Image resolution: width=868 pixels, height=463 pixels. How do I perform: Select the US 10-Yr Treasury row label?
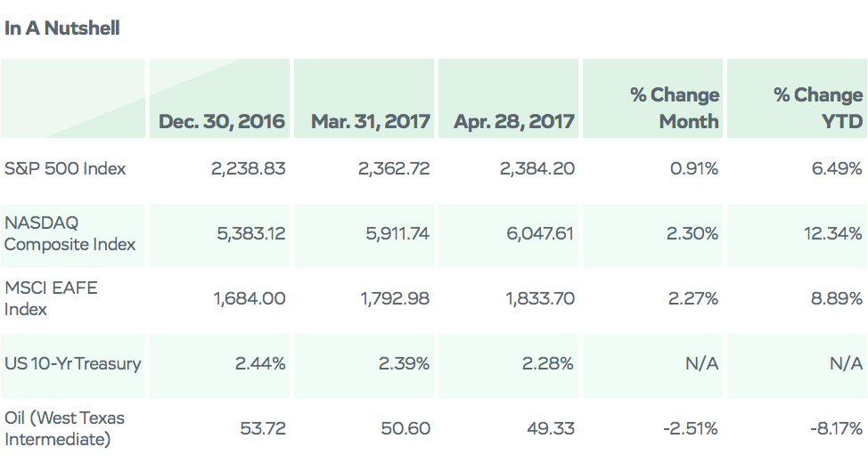pyautogui.click(x=72, y=363)
